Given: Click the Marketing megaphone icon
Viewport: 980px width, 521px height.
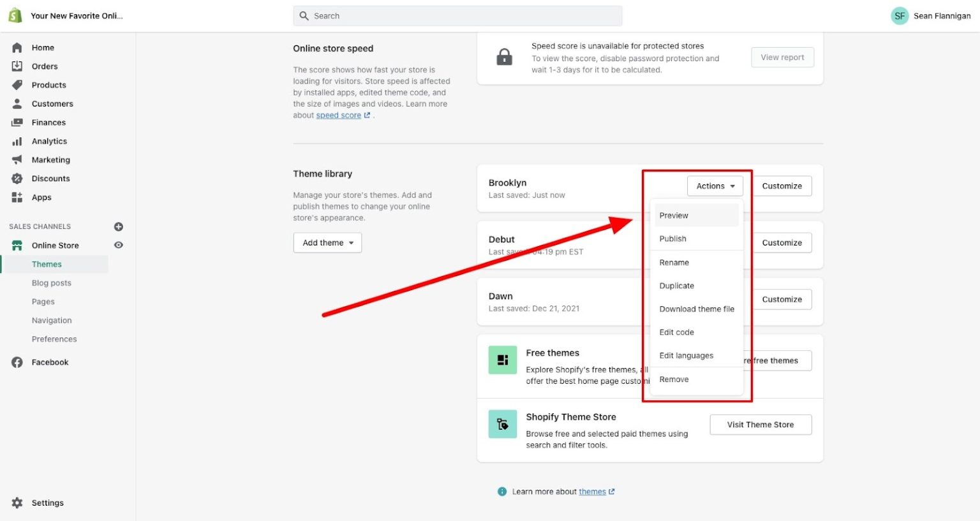Looking at the screenshot, I should [17, 160].
